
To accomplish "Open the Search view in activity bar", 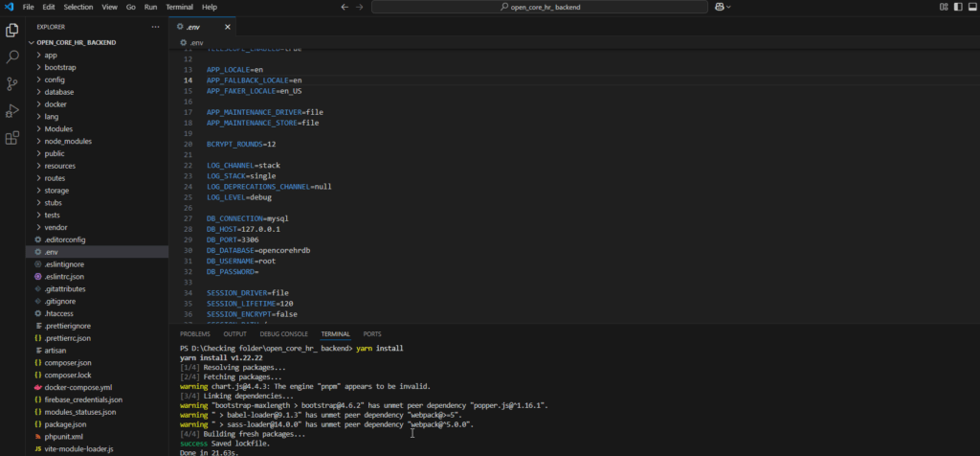I will (x=11, y=57).
